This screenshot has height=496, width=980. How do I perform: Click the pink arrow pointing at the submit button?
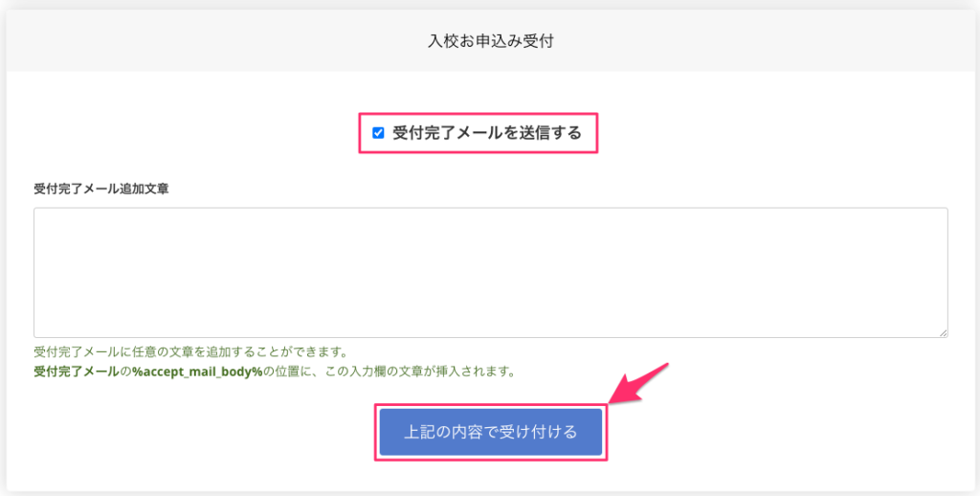pos(643,382)
